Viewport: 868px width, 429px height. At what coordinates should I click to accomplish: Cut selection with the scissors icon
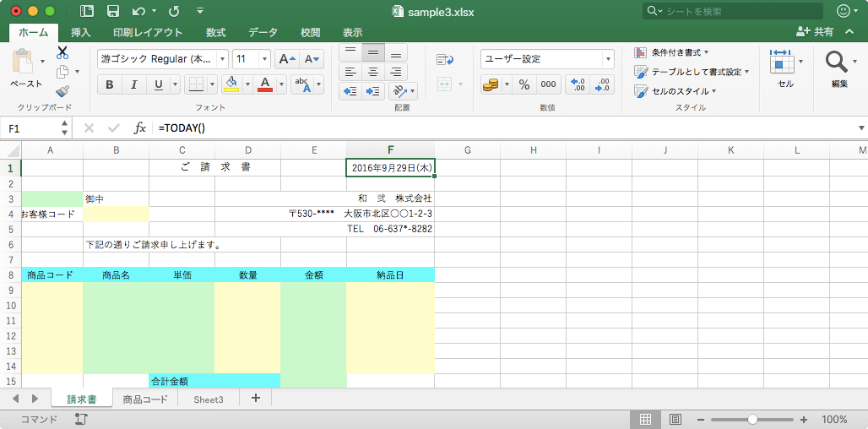(x=62, y=53)
